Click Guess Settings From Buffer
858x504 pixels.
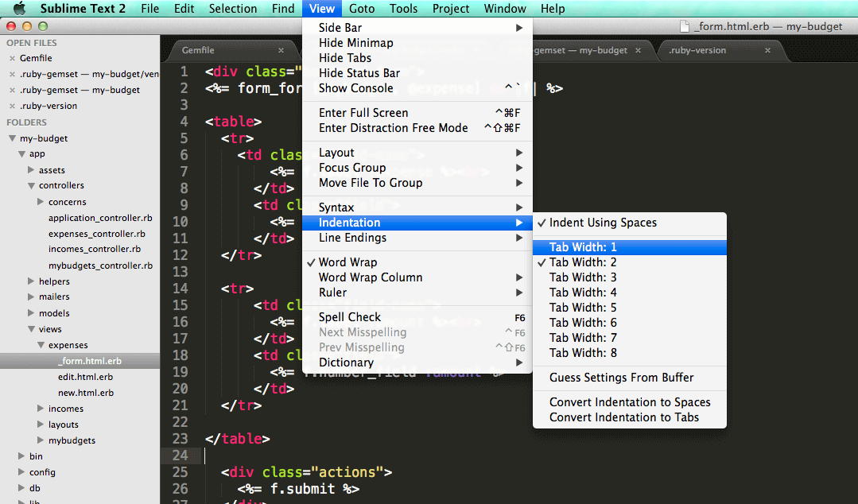(629, 378)
